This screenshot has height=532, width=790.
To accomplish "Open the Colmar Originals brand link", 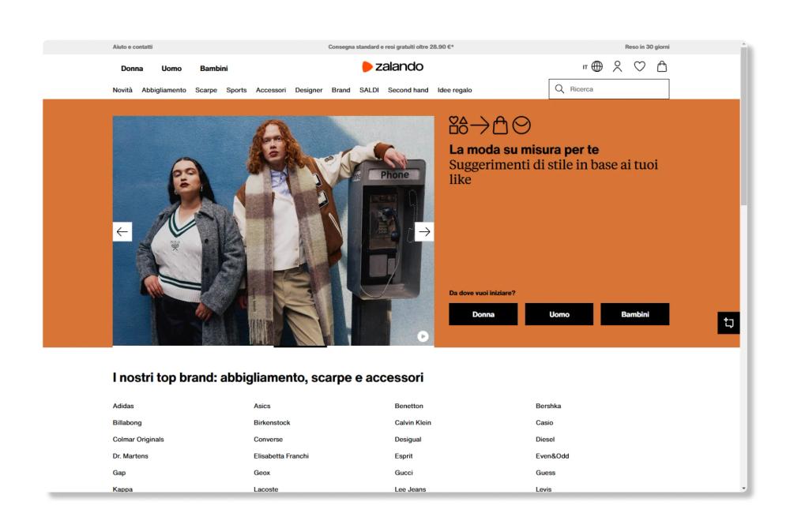I will point(138,439).
